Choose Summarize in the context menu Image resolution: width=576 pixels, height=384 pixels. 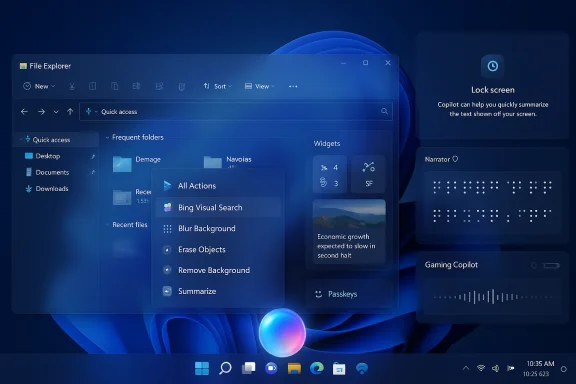(x=219, y=291)
